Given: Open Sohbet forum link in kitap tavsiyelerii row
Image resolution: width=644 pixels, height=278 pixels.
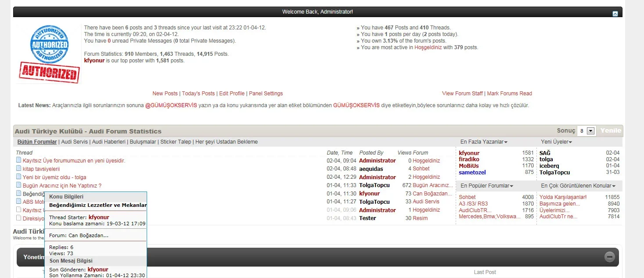Looking at the screenshot, I should point(421,169).
